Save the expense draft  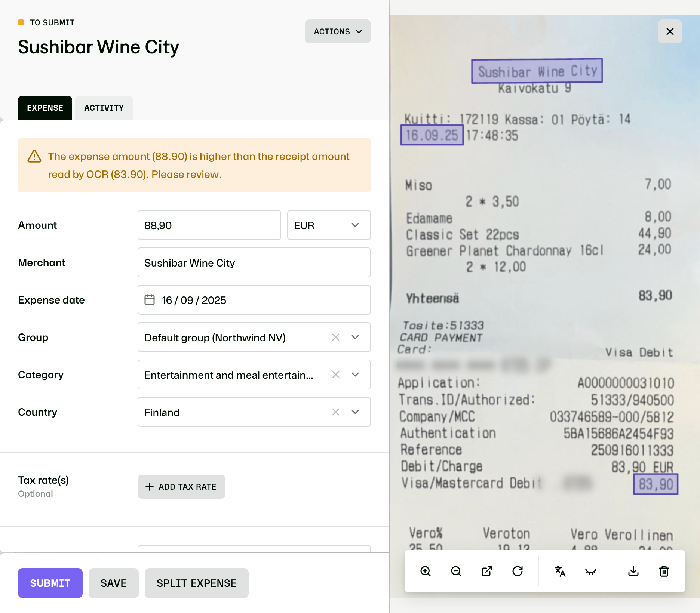tap(114, 583)
